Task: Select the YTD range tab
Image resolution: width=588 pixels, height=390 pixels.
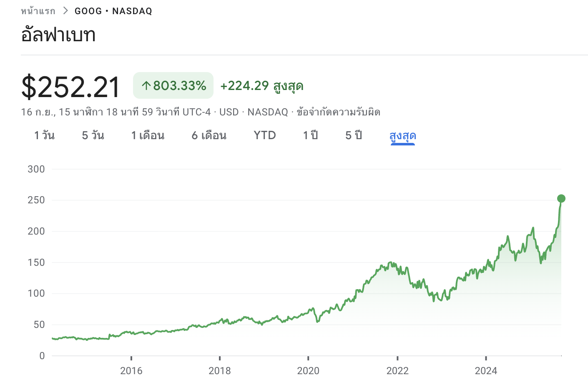Action: (265, 135)
